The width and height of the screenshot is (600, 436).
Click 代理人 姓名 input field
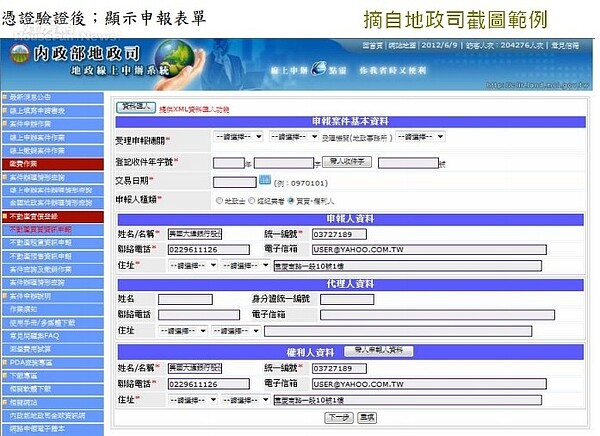[185, 299]
